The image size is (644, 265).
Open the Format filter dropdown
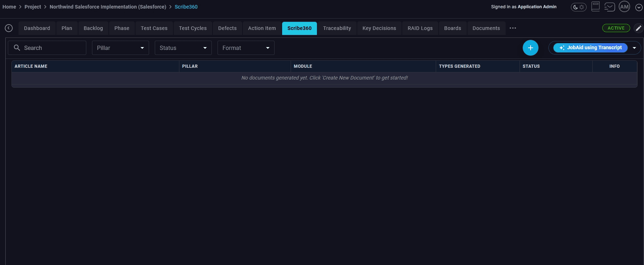[246, 48]
